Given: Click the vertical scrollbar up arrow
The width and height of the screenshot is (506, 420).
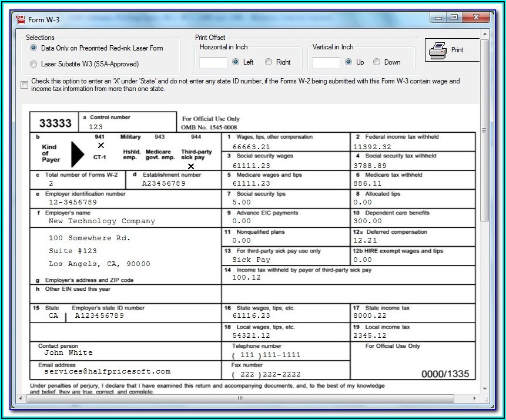Looking at the screenshot, I should [484, 35].
